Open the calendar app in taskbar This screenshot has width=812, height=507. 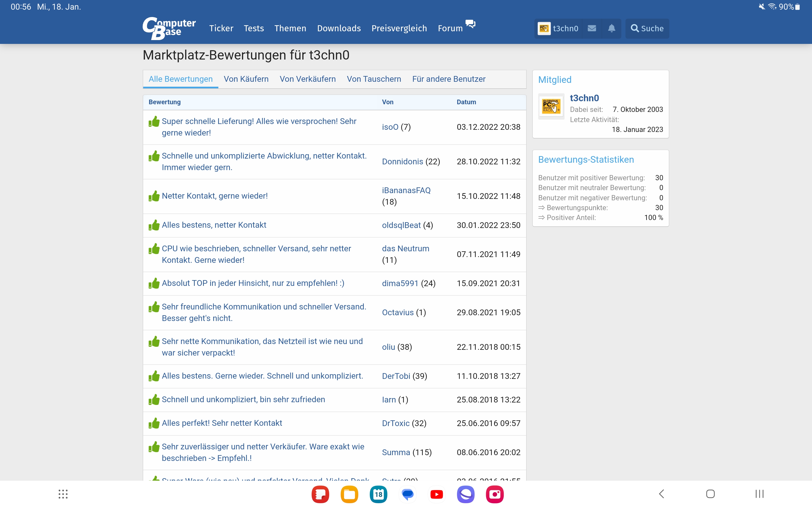coord(379,494)
